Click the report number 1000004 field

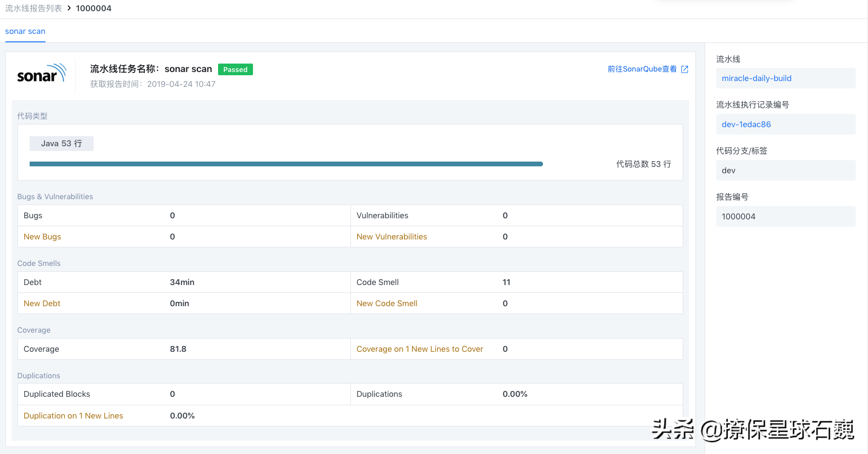point(785,217)
